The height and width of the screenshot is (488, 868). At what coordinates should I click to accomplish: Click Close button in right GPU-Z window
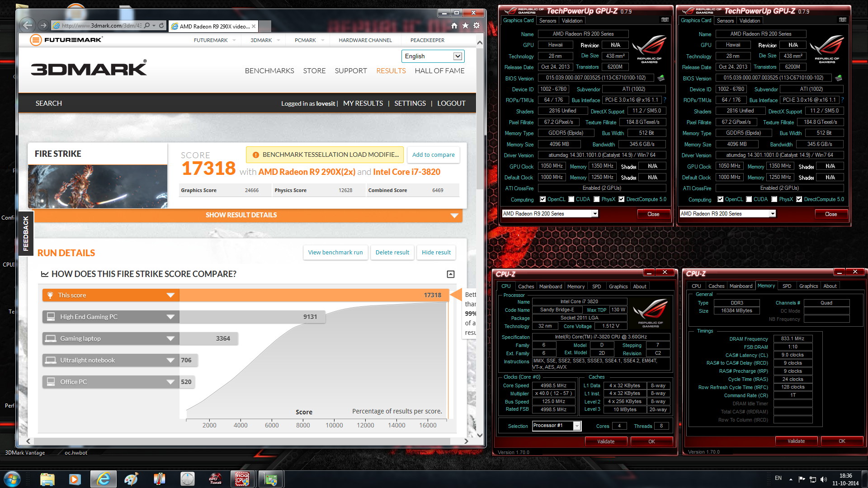[x=831, y=214]
